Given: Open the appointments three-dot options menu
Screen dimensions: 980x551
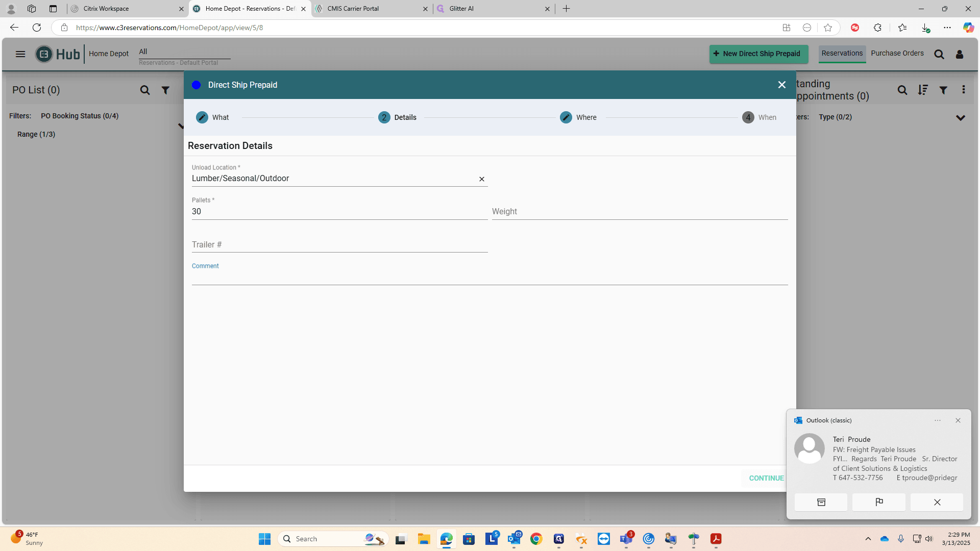Looking at the screenshot, I should 964,90.
